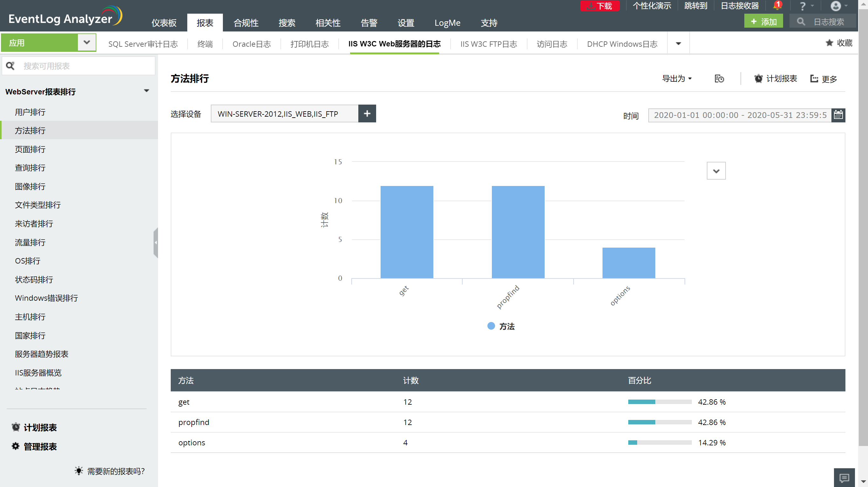This screenshot has width=868, height=487.
Task: Toggle the 方法 legend series marker
Action: pos(491,326)
